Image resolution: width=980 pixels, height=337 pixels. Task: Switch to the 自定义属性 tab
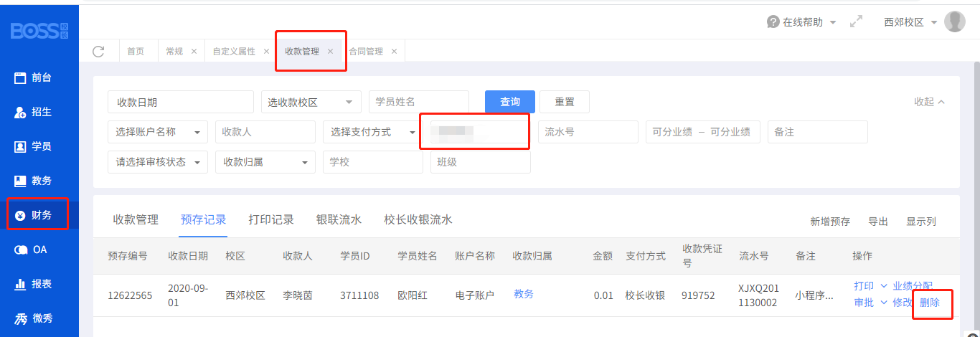point(234,52)
